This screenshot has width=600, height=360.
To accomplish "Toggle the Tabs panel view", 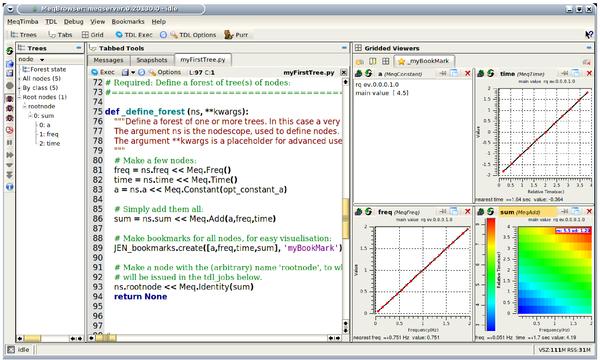I will pos(60,35).
